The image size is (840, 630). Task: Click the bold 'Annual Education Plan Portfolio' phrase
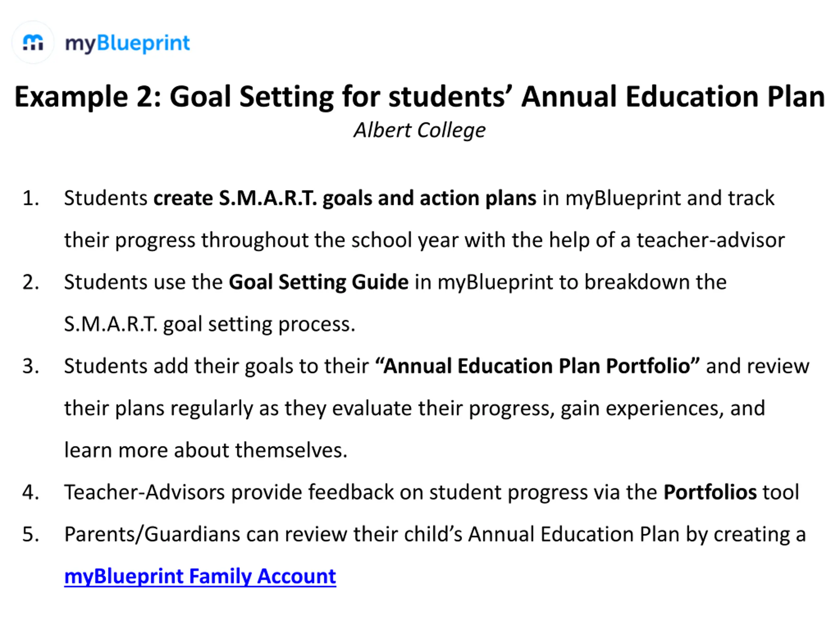[537, 366]
